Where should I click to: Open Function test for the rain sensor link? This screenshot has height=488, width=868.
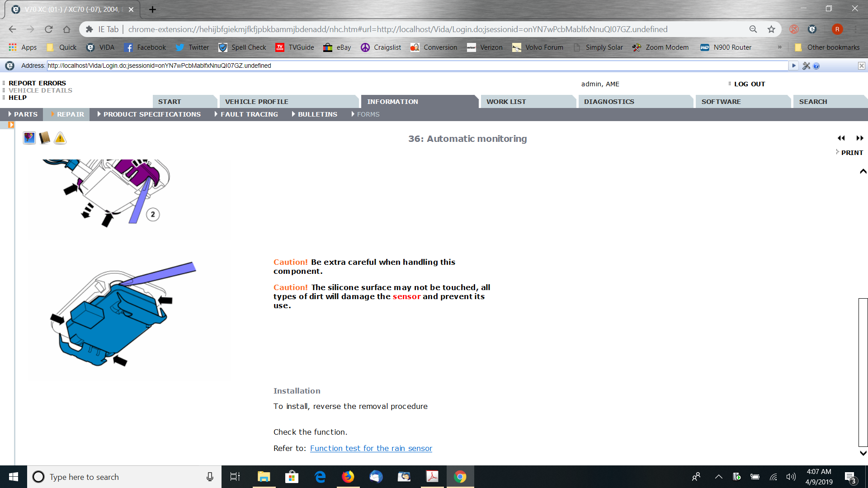[x=371, y=448]
